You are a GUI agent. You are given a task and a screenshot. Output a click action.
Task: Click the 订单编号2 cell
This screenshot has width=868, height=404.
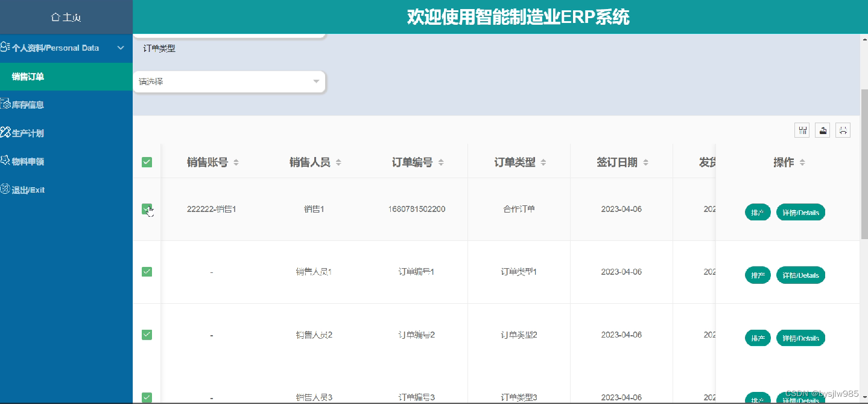point(416,335)
